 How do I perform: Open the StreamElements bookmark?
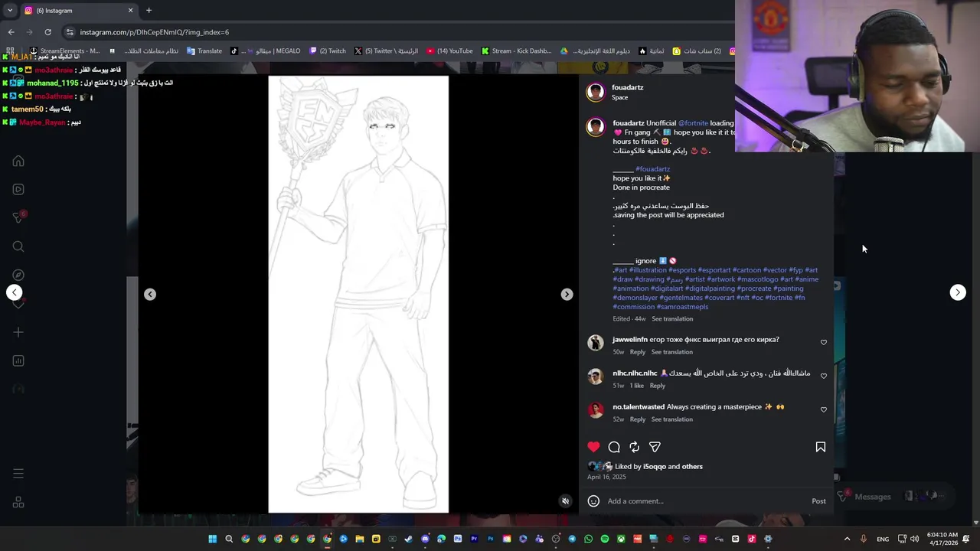tap(64, 51)
